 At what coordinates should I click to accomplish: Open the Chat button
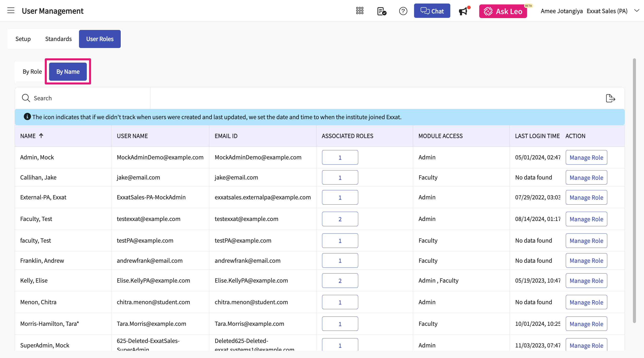point(432,11)
